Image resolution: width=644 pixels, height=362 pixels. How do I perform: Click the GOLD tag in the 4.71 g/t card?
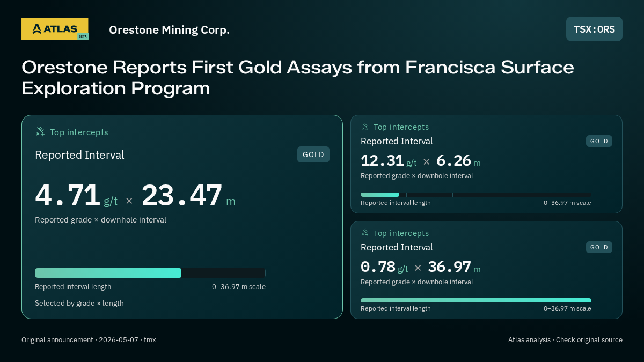(313, 154)
